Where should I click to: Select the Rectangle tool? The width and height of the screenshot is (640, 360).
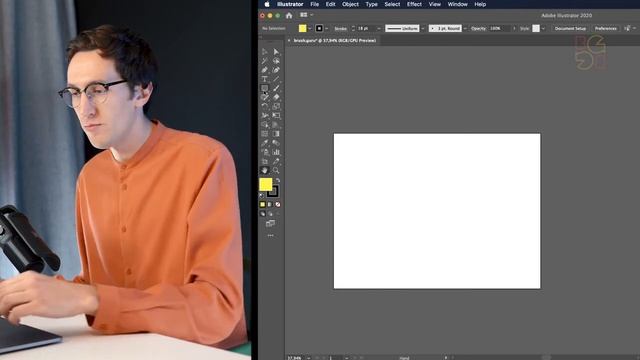(264, 88)
